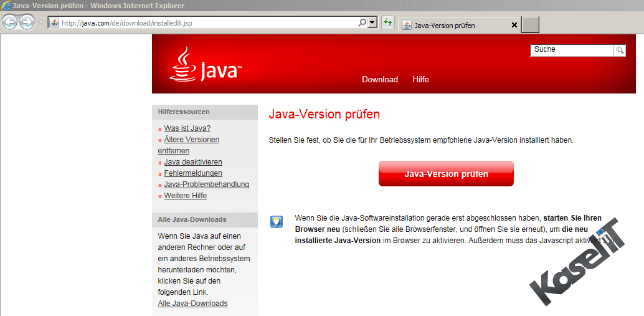
Task: Click the Java logo in the header
Action: tap(206, 65)
